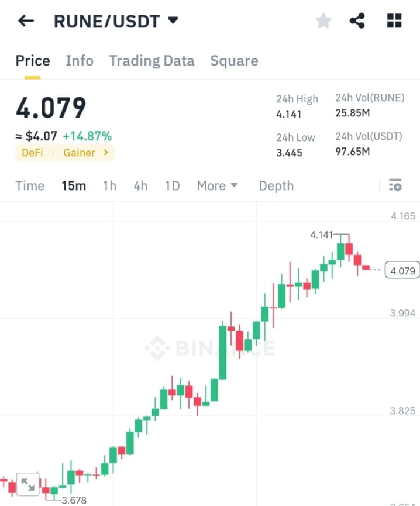Screen dimensions: 420x506
Task: Open sharing options with the share icon
Action: [357, 20]
